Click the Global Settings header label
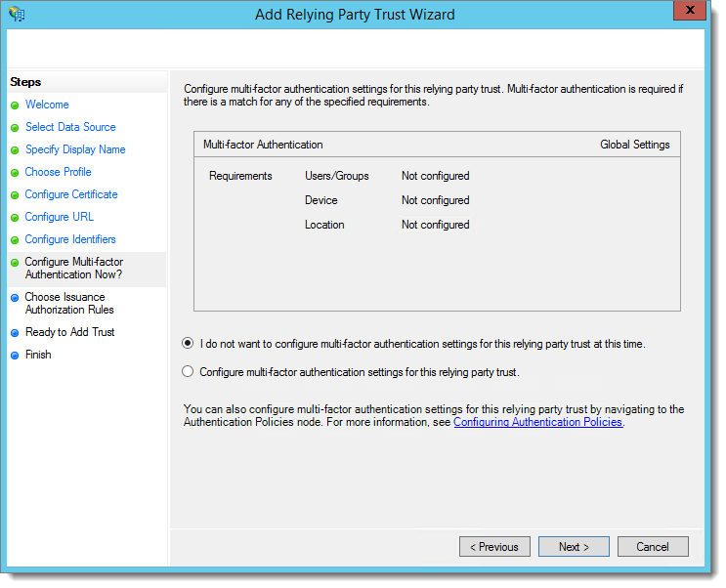The height and width of the screenshot is (588, 726). pyautogui.click(x=634, y=145)
